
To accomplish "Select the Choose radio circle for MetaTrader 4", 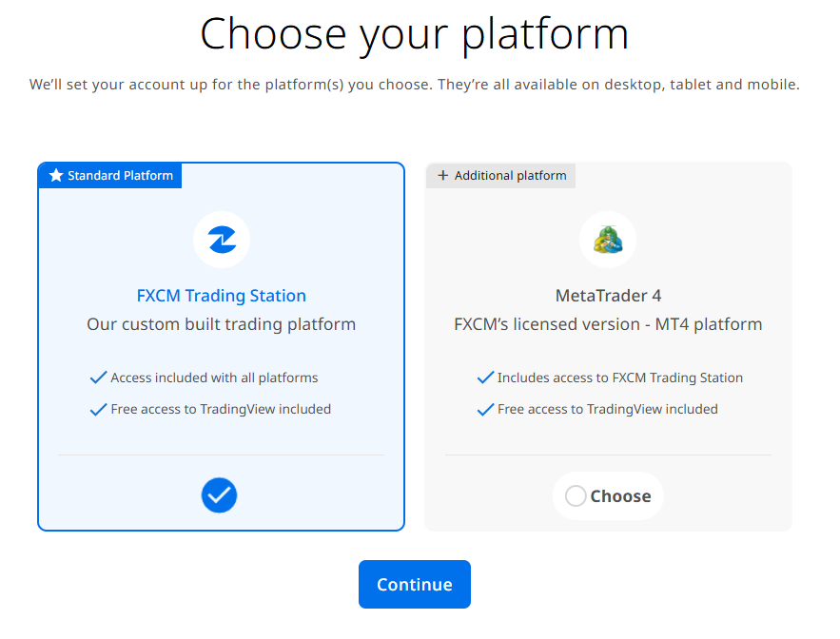I will pyautogui.click(x=576, y=496).
